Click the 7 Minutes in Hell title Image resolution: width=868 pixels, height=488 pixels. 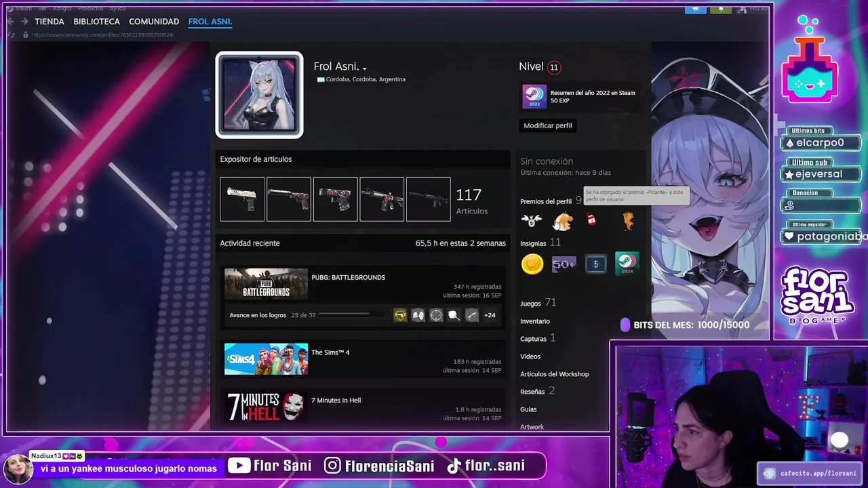click(336, 401)
